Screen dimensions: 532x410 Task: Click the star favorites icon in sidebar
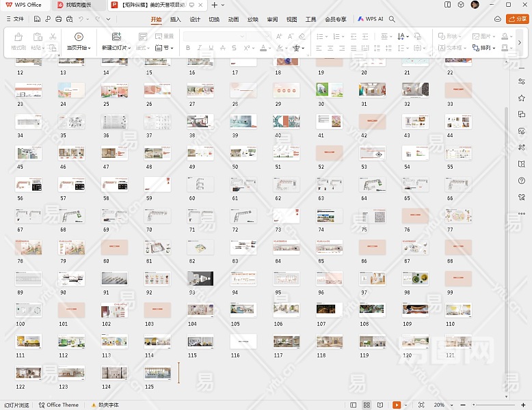point(522,98)
